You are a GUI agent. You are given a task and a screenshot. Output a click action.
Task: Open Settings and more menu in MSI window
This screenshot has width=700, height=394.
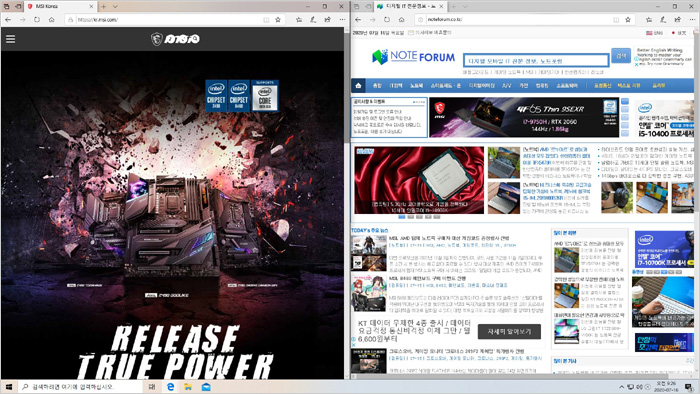[342, 20]
